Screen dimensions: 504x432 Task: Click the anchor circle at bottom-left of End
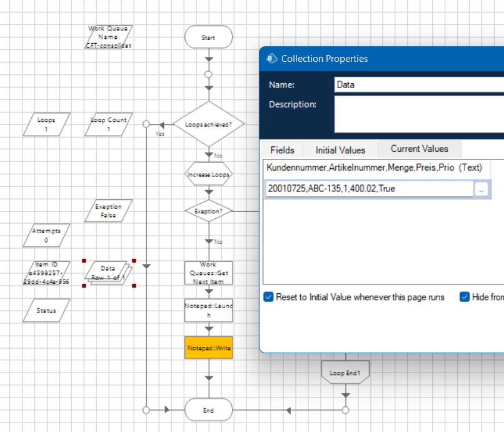tap(146, 410)
